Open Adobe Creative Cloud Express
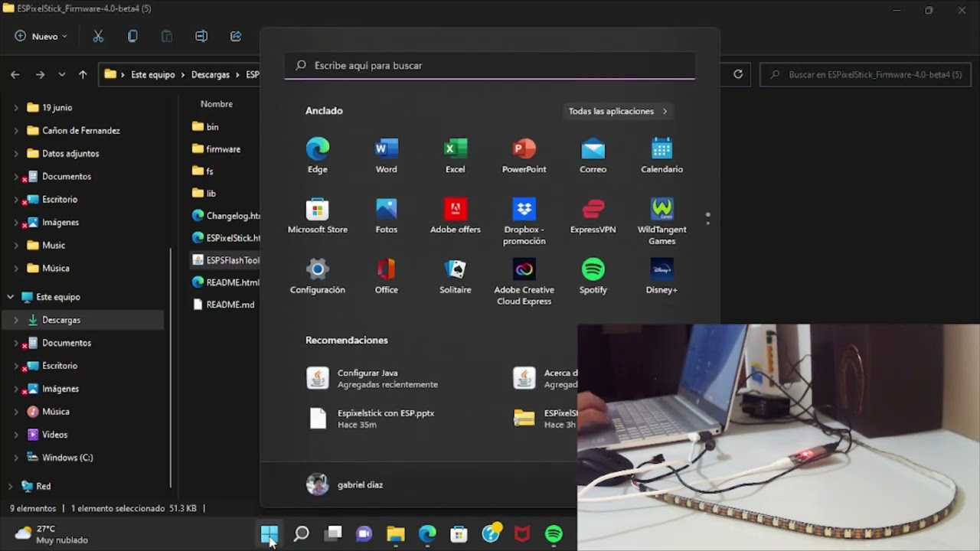Screen dimensions: 980x551 (524, 282)
